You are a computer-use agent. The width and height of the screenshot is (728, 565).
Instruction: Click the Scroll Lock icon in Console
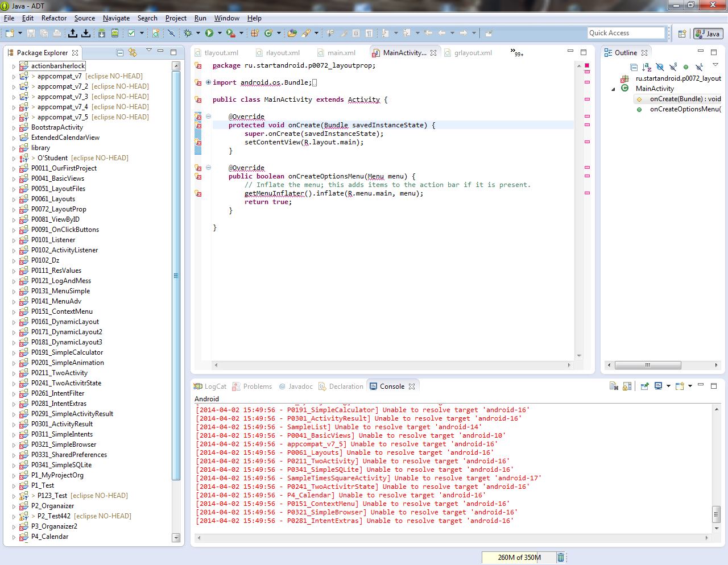627,386
